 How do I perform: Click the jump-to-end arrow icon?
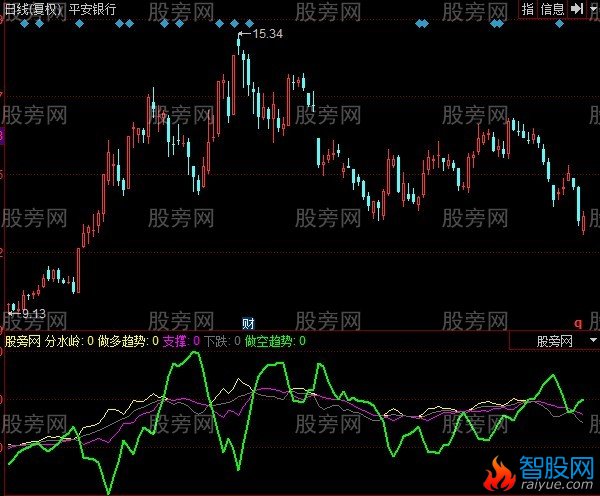tap(576, 8)
